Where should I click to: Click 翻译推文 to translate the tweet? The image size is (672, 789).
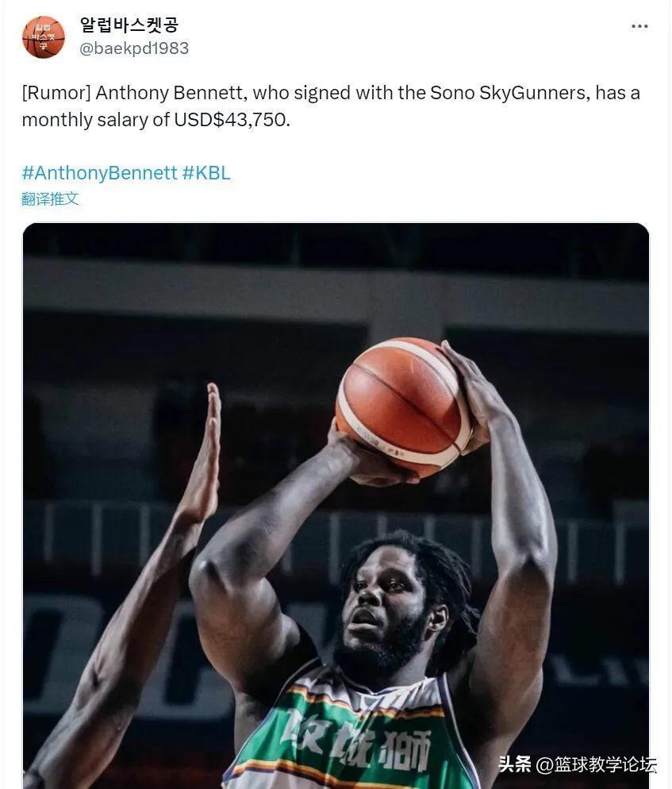click(50, 198)
